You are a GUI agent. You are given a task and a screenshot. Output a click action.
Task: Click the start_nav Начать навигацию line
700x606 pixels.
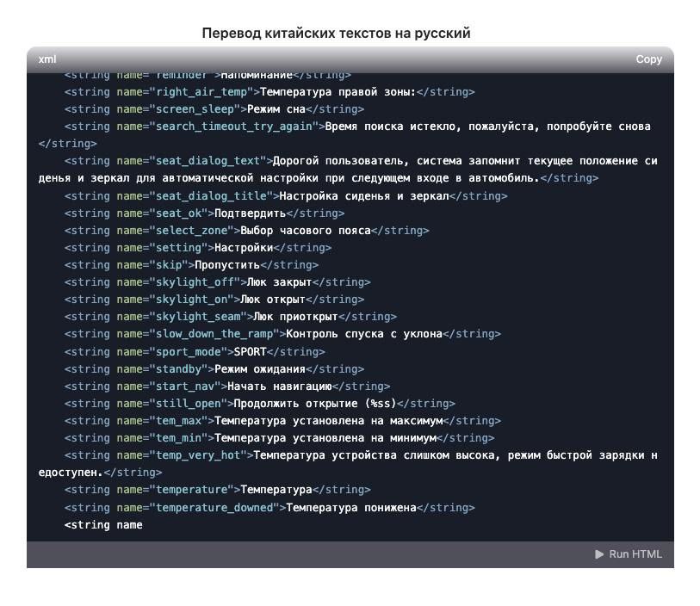227,386
